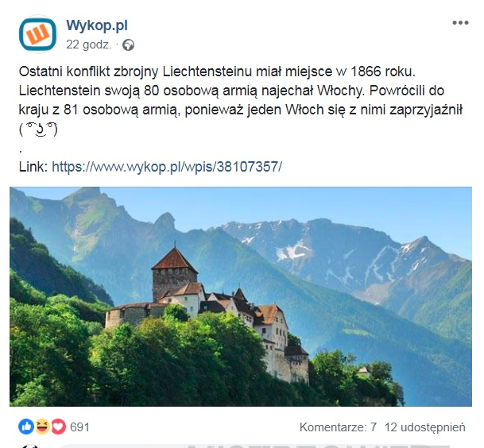Click the laughing Haha reaction icon
The height and width of the screenshot is (448, 484).
point(43,427)
